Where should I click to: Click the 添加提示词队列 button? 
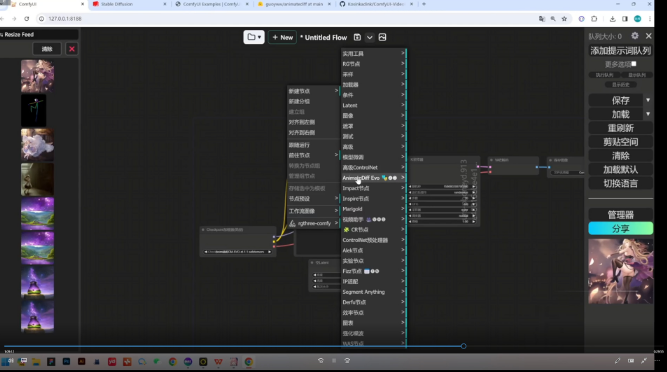click(621, 51)
